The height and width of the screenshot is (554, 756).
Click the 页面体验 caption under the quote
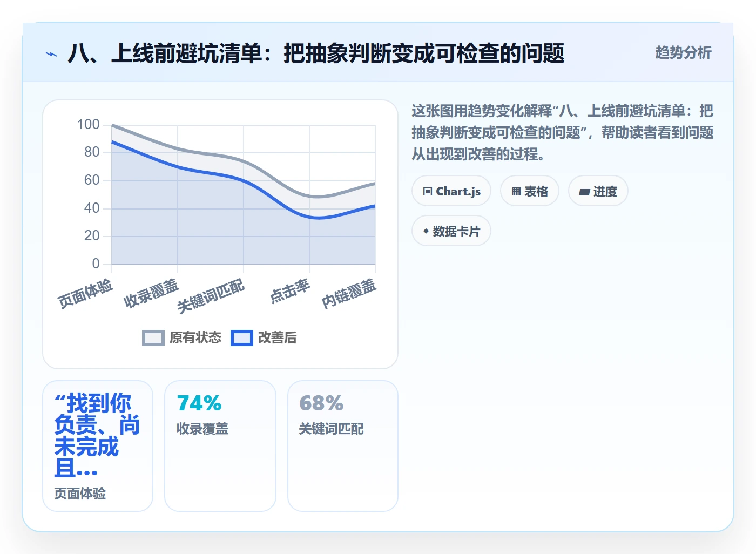[80, 494]
